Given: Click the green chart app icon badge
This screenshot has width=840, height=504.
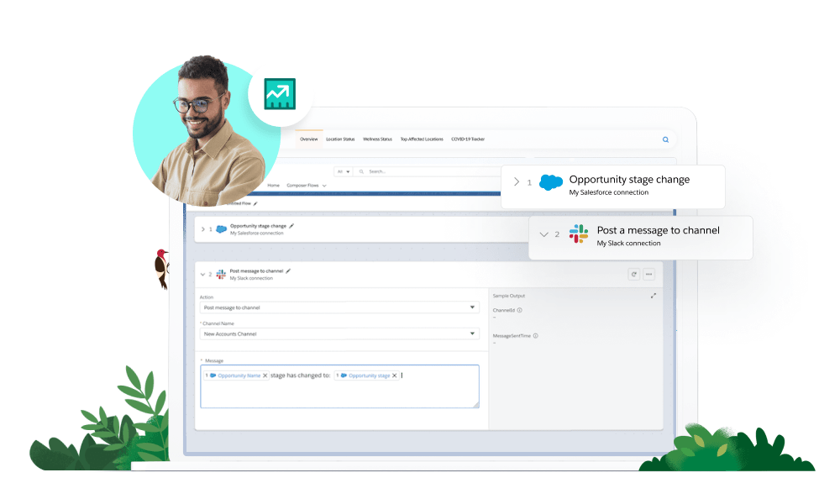Looking at the screenshot, I should click(x=279, y=94).
